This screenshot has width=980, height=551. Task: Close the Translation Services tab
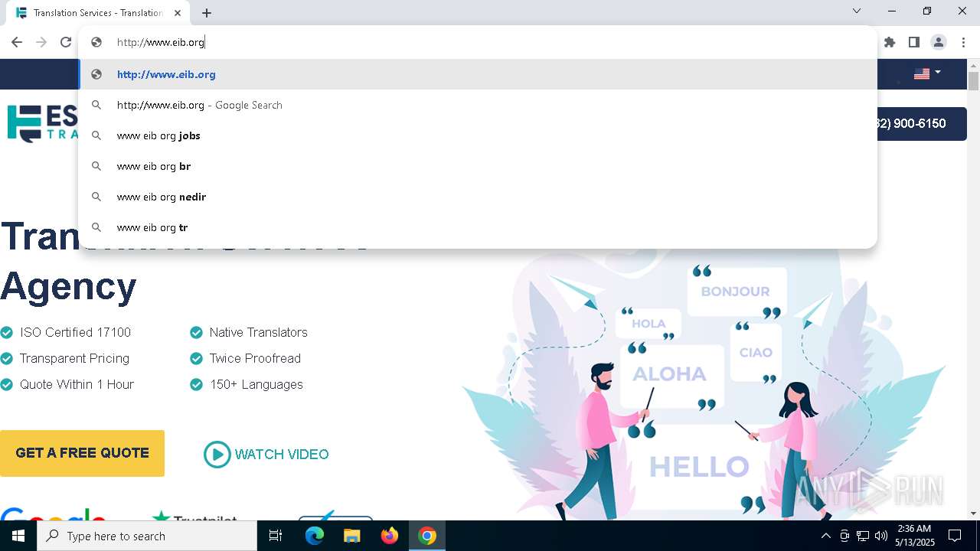(x=178, y=13)
